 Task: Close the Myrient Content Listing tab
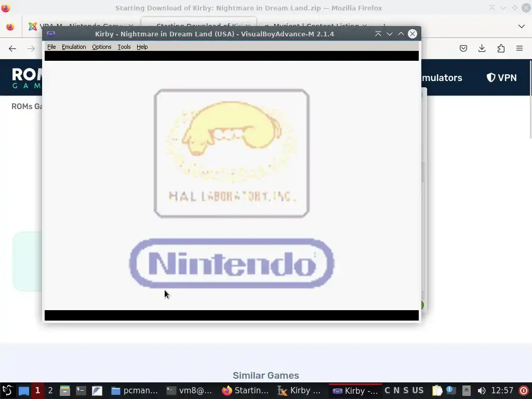point(365,26)
